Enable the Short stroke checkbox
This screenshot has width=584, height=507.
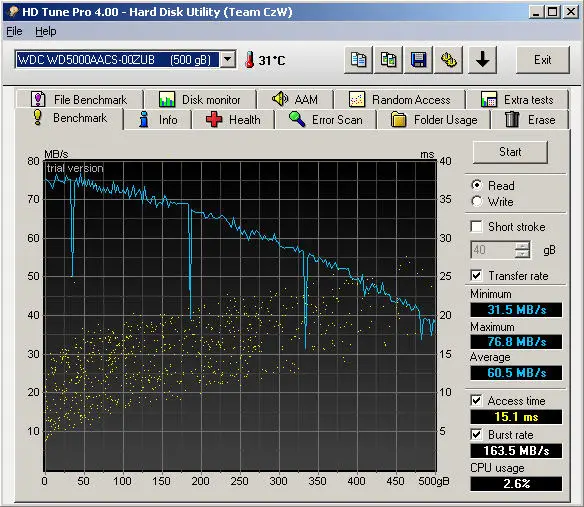point(476,226)
